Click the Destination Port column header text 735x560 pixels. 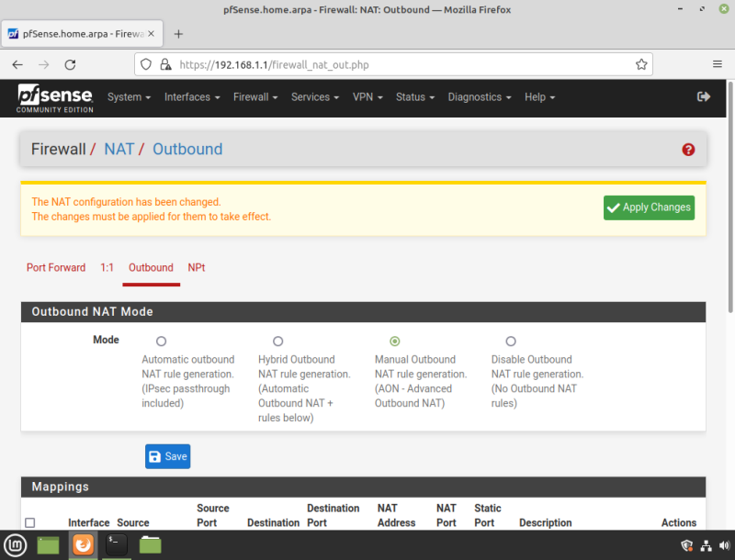pos(334,516)
